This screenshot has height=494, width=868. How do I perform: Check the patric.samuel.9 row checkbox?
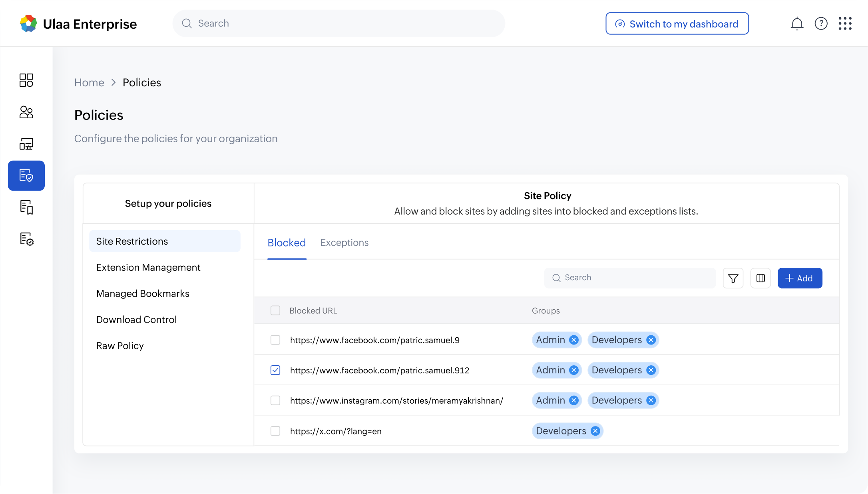pos(275,340)
